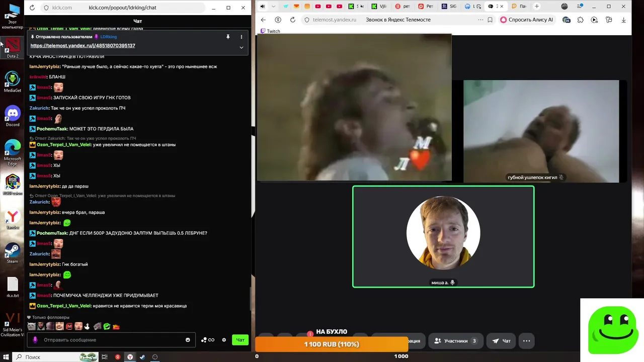
Task: Click the 1 100 RUB donation progress bar
Action: click(x=332, y=344)
